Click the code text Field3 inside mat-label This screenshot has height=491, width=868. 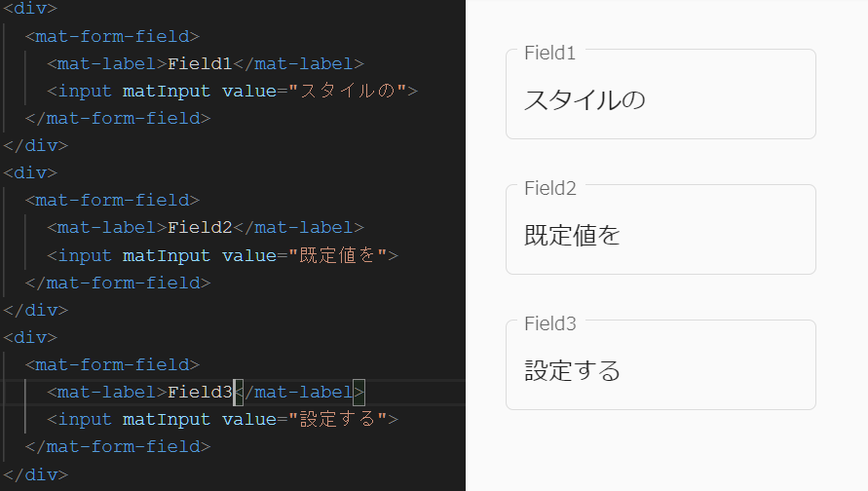200,392
